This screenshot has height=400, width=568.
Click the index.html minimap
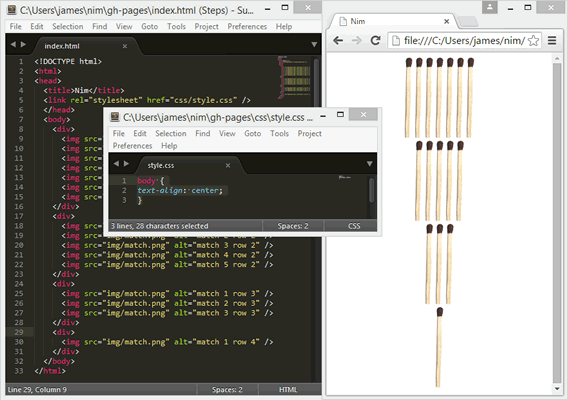[x=294, y=78]
